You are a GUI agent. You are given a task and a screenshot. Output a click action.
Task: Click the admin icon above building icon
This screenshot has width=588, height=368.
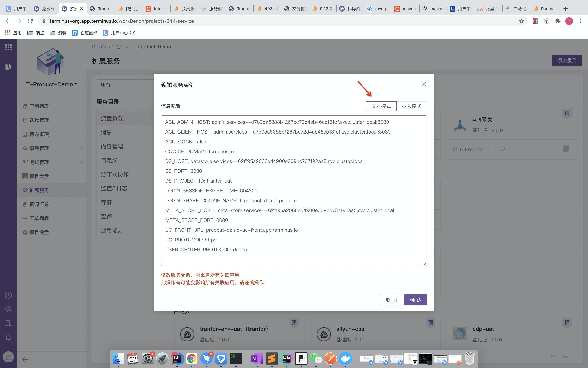(x=8, y=309)
